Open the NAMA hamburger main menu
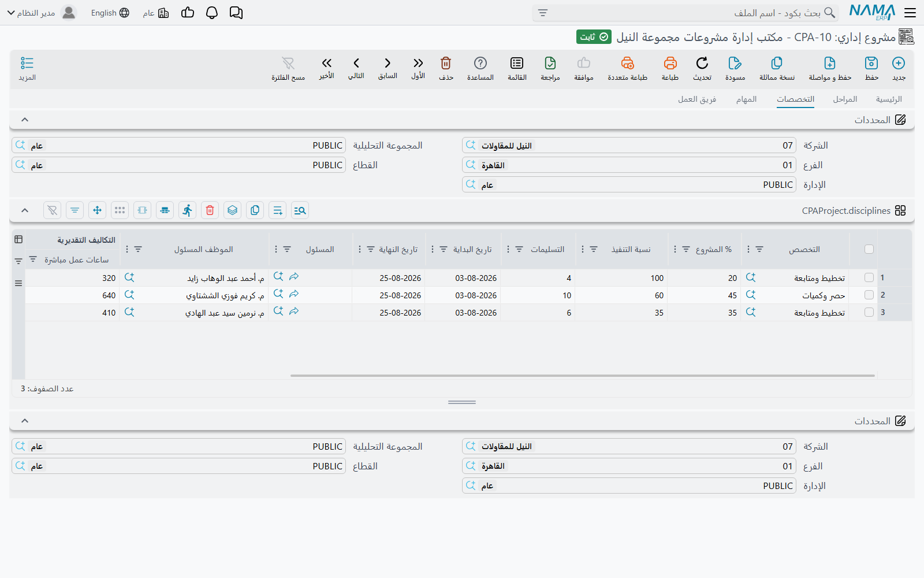Viewport: 924px width, 578px height. (911, 13)
